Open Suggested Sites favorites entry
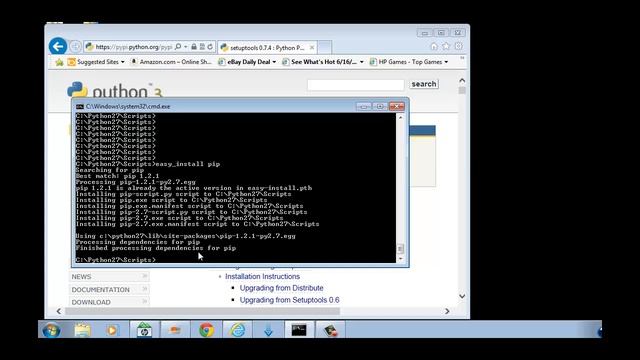 point(96,62)
